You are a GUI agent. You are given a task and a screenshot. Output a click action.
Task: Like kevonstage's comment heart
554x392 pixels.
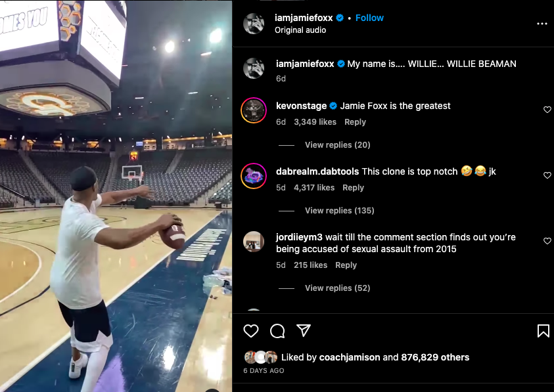[547, 110]
